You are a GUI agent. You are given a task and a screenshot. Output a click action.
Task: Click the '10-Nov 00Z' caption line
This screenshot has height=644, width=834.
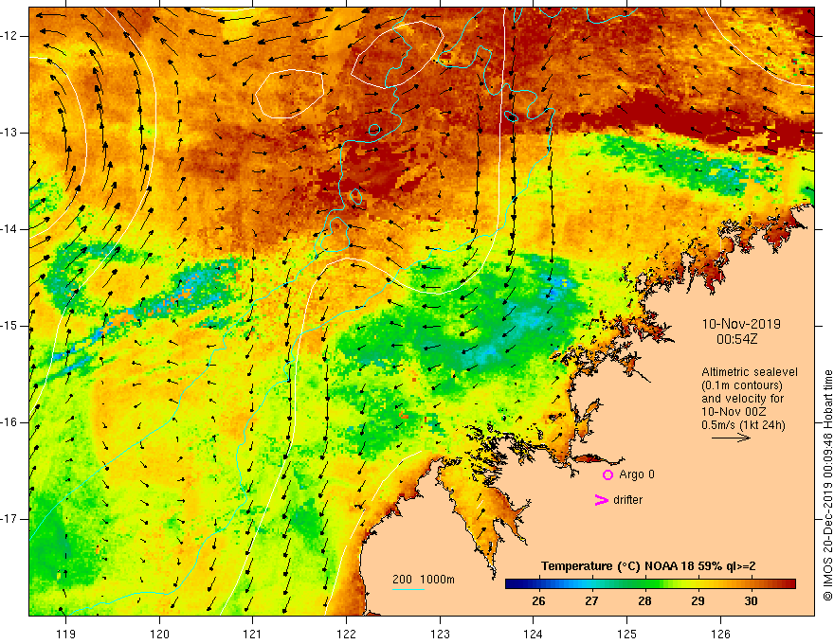tap(735, 412)
